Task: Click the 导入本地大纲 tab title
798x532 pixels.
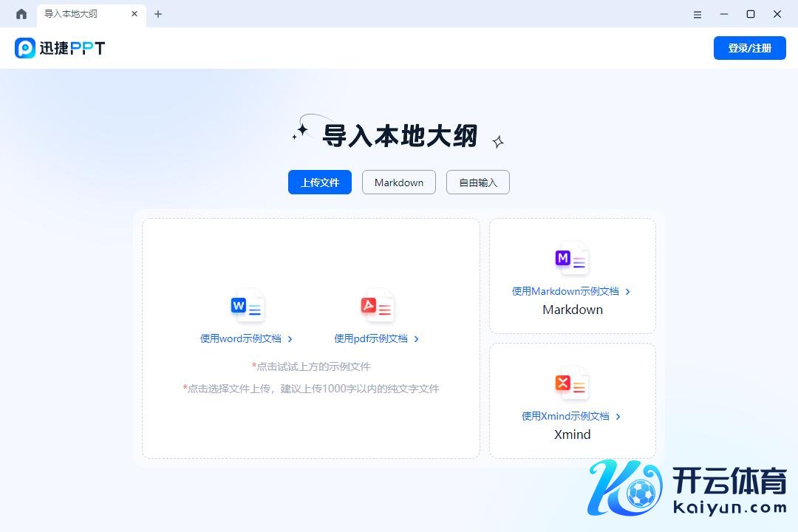Action: [71, 14]
